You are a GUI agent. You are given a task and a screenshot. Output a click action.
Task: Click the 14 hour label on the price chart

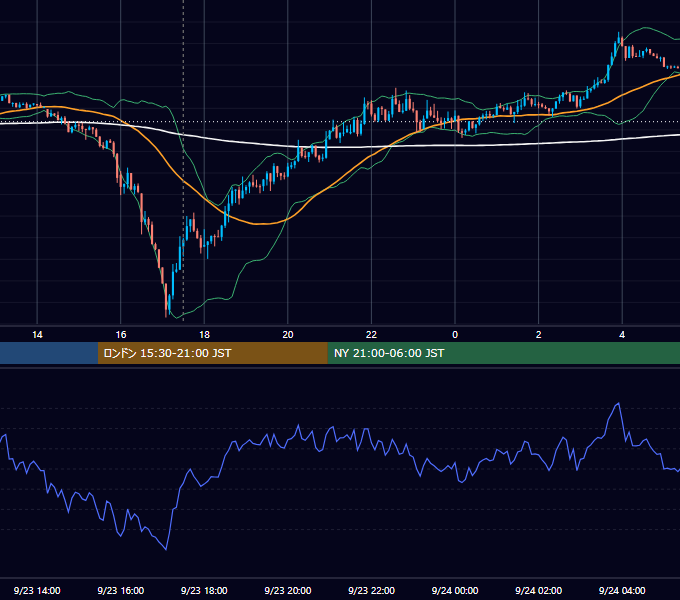point(37,335)
